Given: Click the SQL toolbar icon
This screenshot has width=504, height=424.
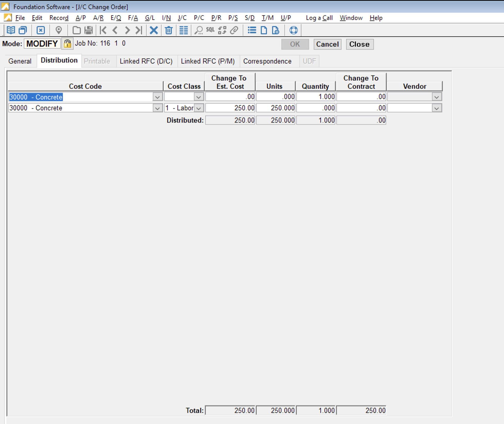Looking at the screenshot, I should click(210, 30).
